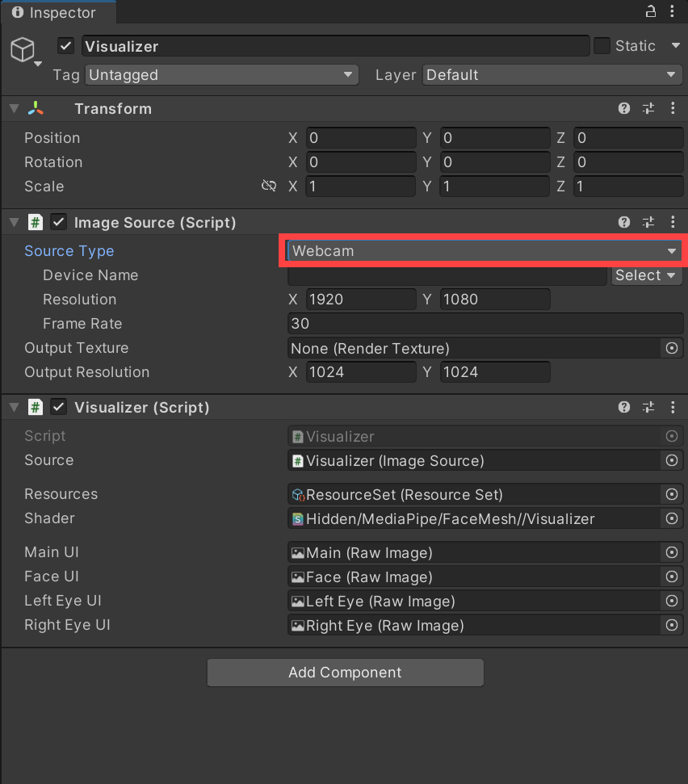The width and height of the screenshot is (688, 784).
Task: Click the Source Visualizer (Image Source) field
Action: coord(474,460)
